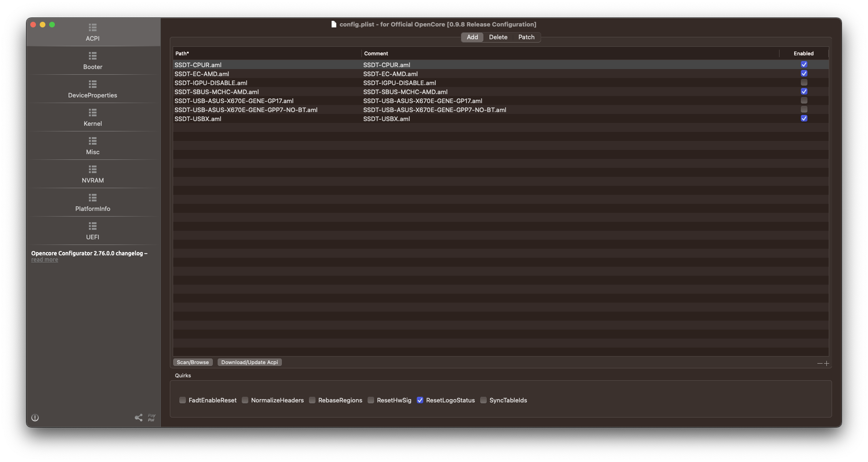868x462 pixels.
Task: Select SSDT-EC-AMD.aml comment cell
Action: [x=570, y=74]
